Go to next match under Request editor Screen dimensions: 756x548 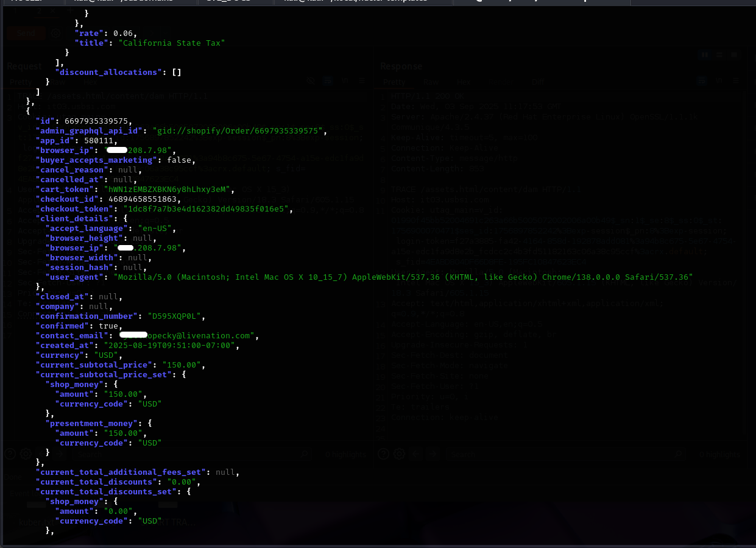tap(59, 454)
